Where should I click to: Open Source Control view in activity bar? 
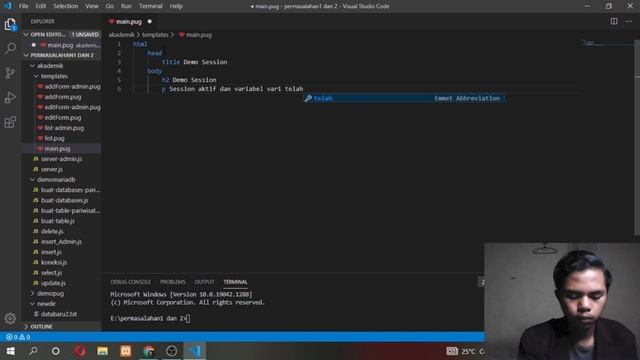pyautogui.click(x=10, y=73)
